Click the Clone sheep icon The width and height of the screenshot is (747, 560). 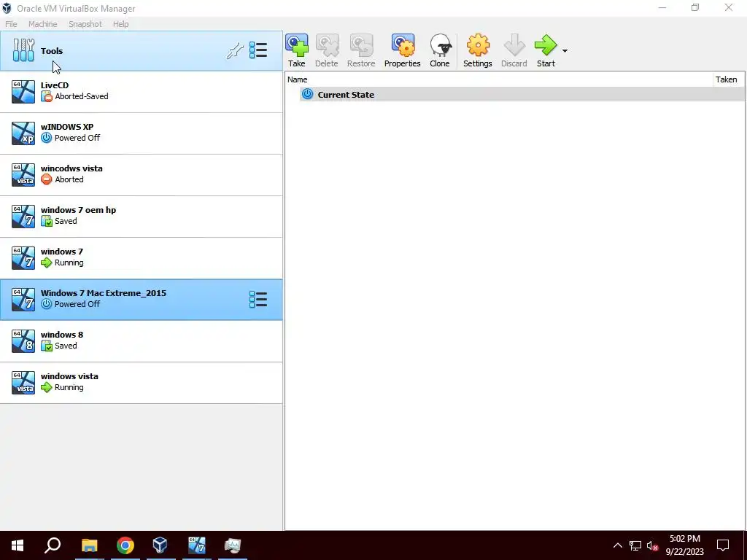[x=440, y=50]
